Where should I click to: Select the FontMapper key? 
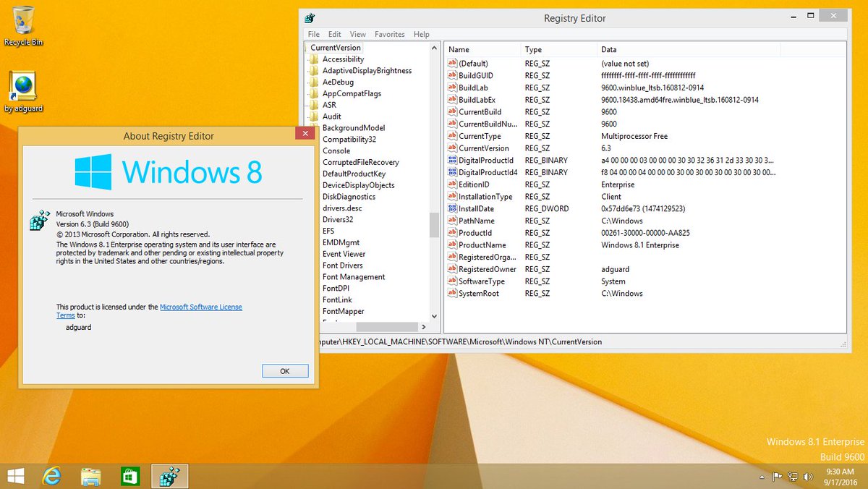click(343, 311)
